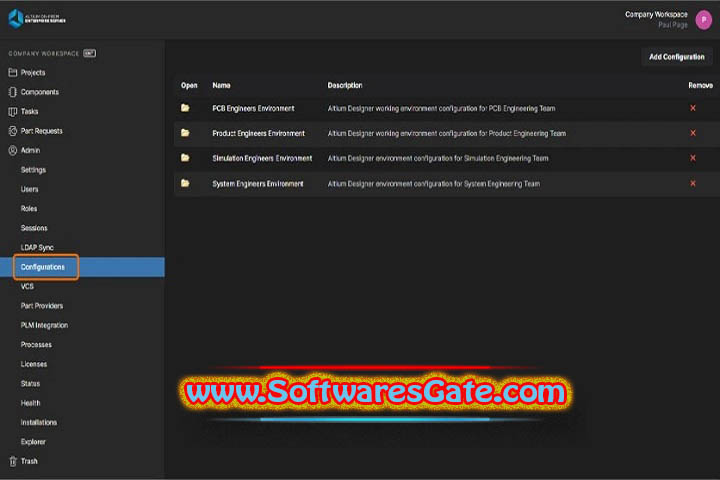
Task: Open the Part Providers page
Action: coord(42,306)
